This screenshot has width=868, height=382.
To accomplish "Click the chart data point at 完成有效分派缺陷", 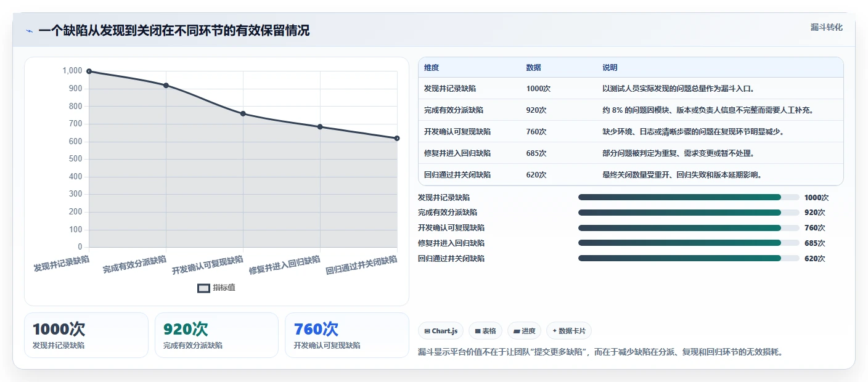I will click(166, 86).
